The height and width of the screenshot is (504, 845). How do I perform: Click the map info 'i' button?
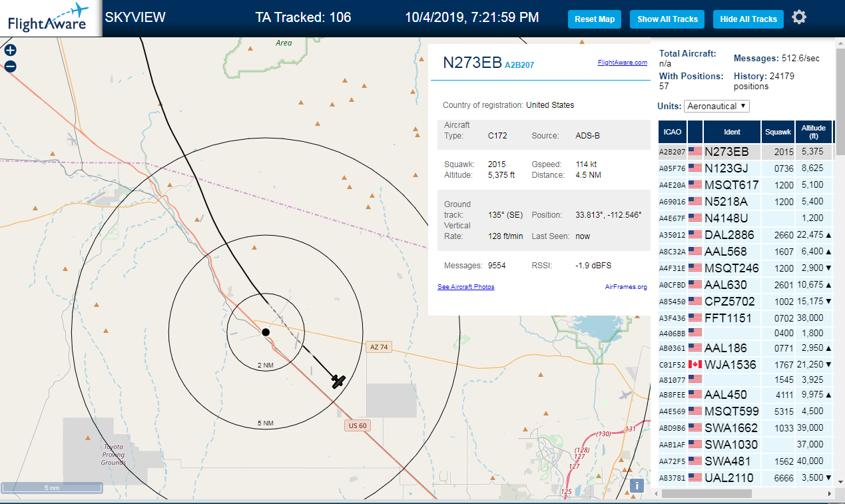click(x=637, y=485)
